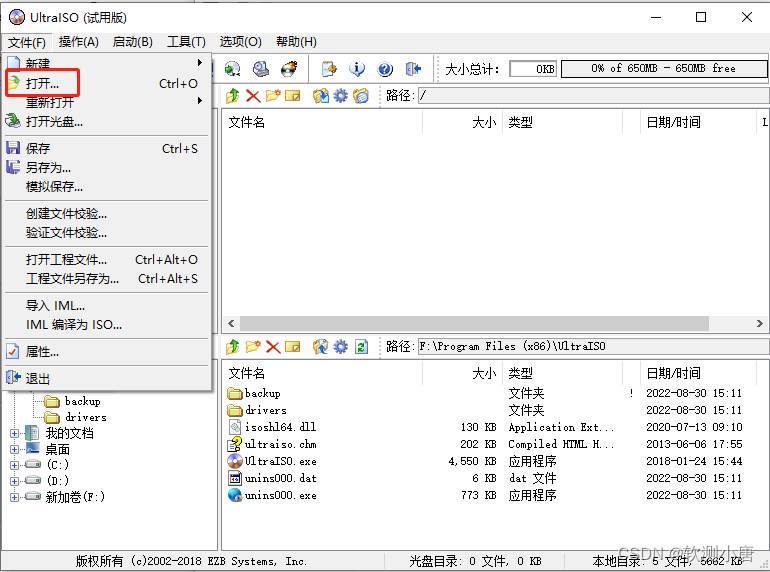
Task: Click the right scroll arrow of disc pane
Action: (760, 324)
